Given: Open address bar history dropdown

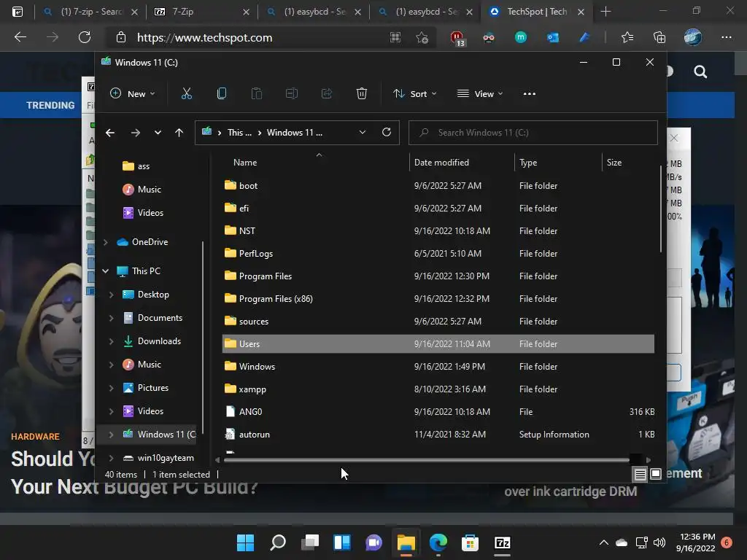Looking at the screenshot, I should [x=363, y=133].
